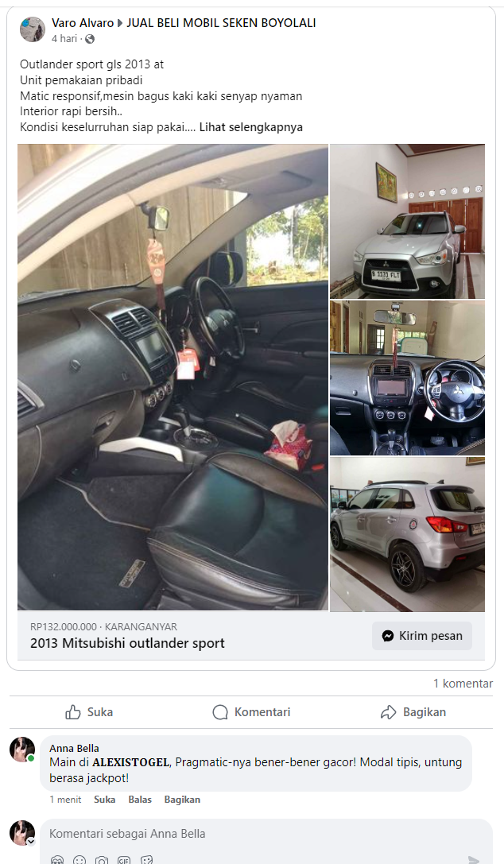Click the Komentari speech bubble icon

pos(219,712)
